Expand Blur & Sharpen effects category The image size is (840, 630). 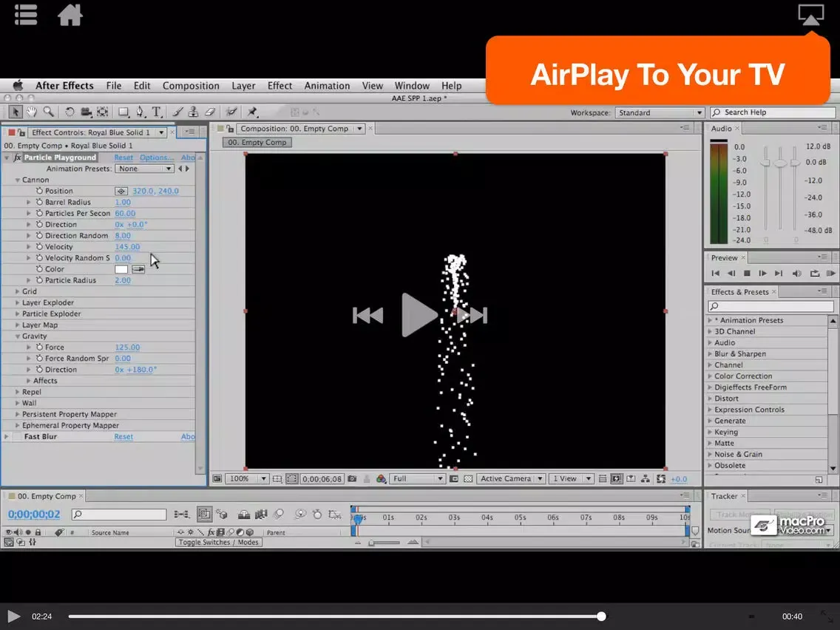pos(710,354)
